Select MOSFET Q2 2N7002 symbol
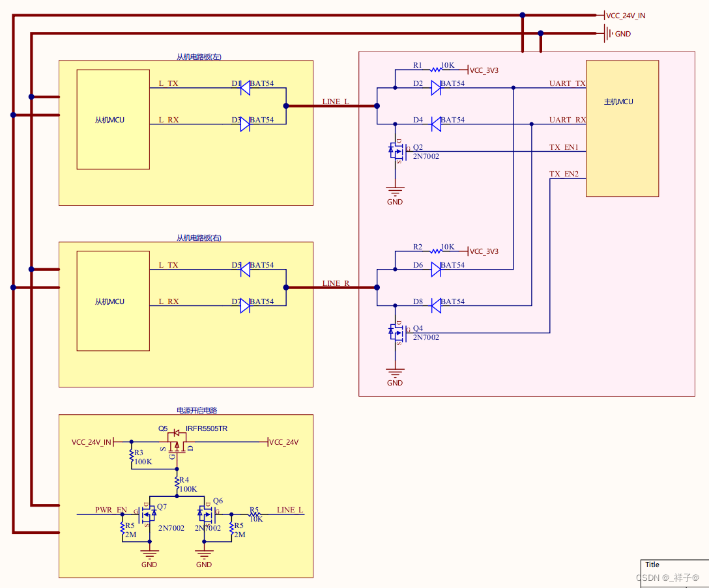Screen dimensions: 709x588 point(397,151)
